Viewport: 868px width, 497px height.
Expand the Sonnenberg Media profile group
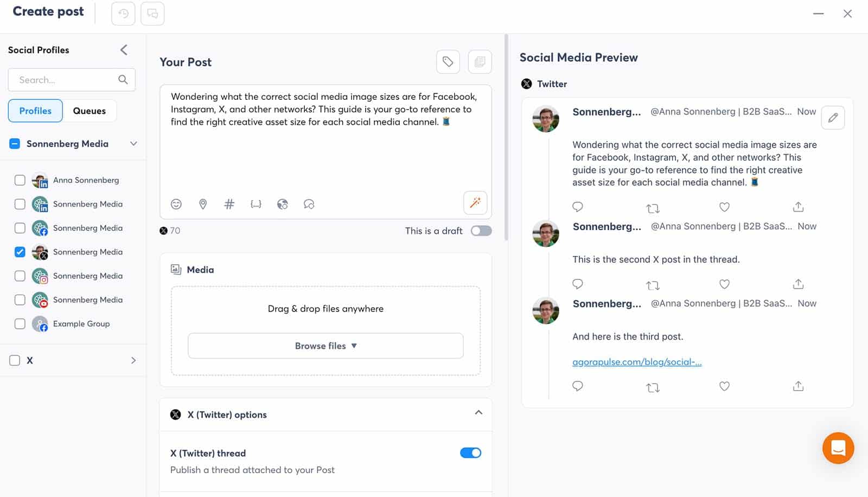click(133, 143)
